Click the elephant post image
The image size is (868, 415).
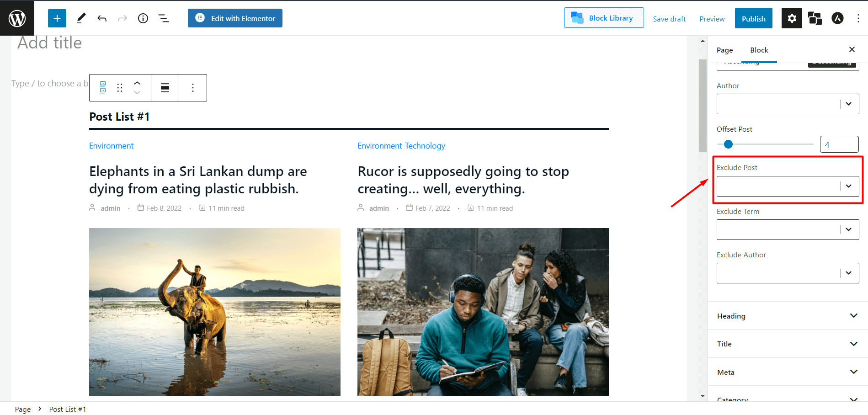[x=215, y=312]
